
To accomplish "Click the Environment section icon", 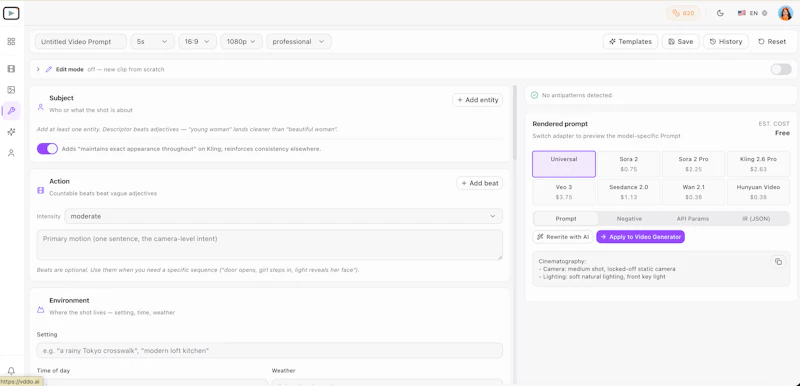I will tap(41, 310).
